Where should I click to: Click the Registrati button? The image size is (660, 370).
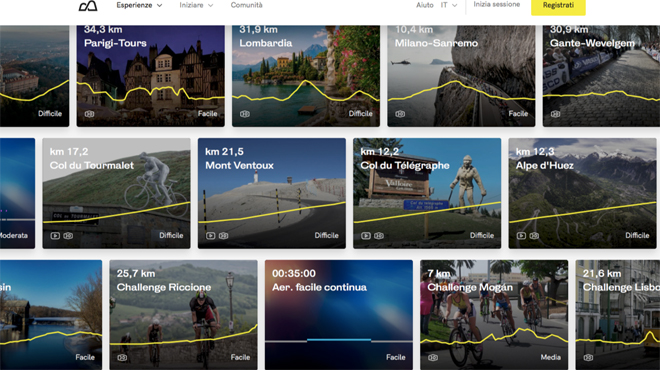[x=558, y=6]
